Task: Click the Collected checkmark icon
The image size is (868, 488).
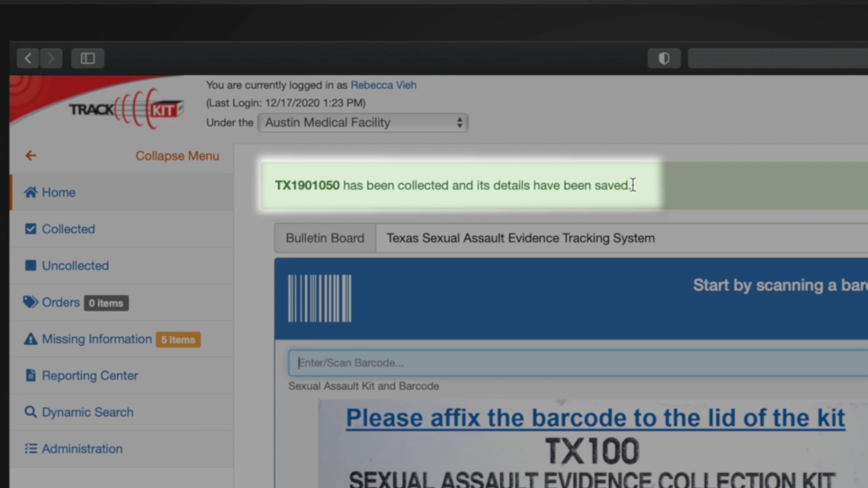Action: [31, 229]
